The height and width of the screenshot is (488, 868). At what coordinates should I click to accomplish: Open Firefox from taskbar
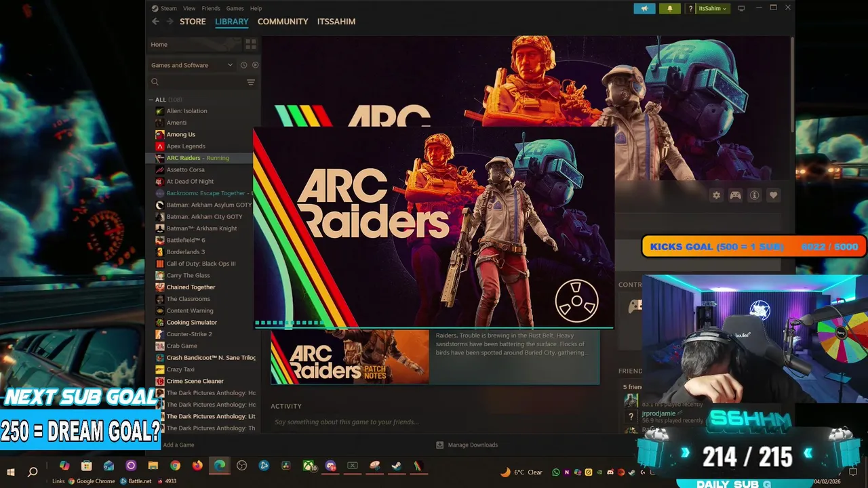coord(197,466)
